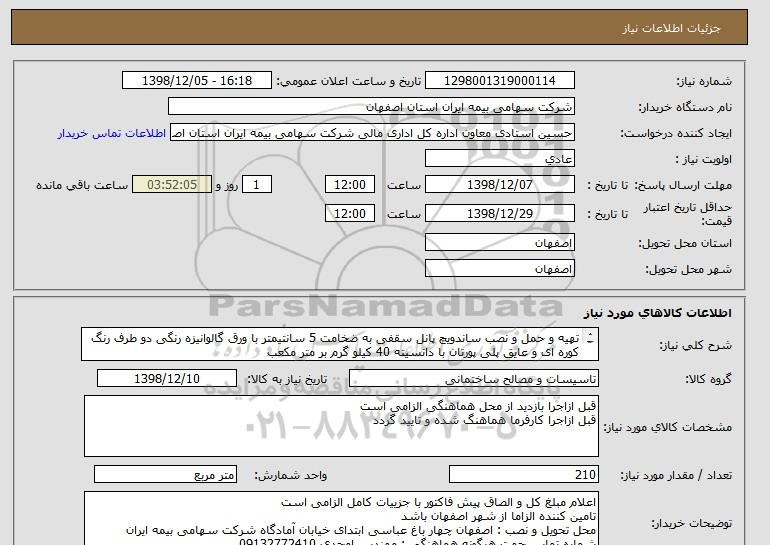Click the حداقل تاریخ اعتبار قیمت label
The image size is (770, 545).
[688, 214]
